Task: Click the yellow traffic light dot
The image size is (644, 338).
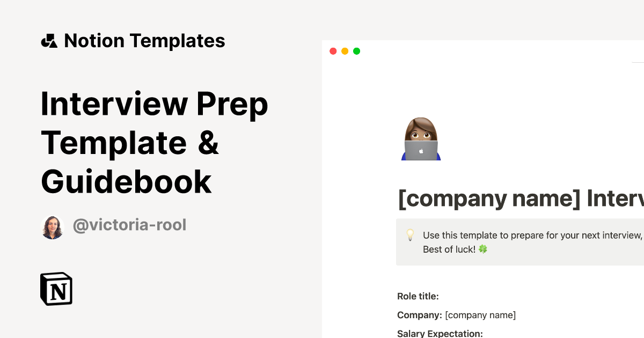Action: [345, 51]
